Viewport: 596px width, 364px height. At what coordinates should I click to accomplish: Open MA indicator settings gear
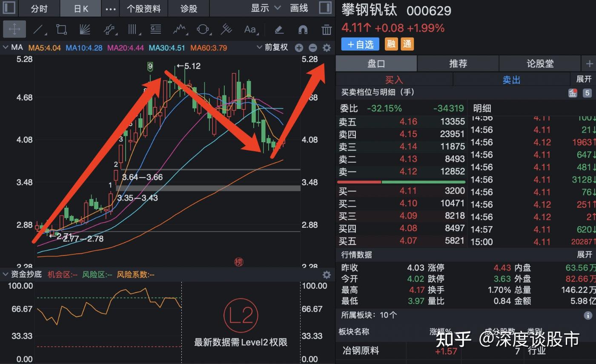(327, 48)
